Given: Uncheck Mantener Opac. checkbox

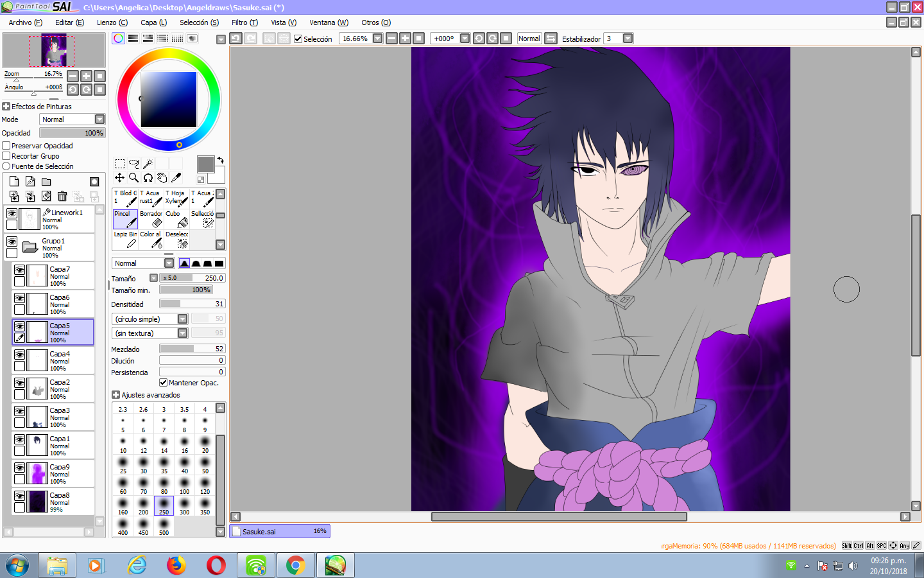Looking at the screenshot, I should click(x=163, y=383).
